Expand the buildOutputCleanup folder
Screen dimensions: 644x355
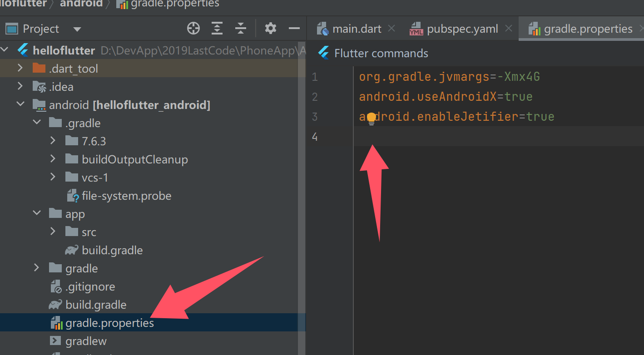click(53, 159)
